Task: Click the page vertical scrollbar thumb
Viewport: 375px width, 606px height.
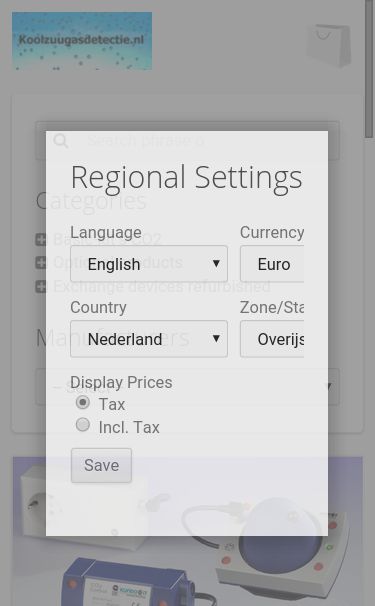Action: 370,69
